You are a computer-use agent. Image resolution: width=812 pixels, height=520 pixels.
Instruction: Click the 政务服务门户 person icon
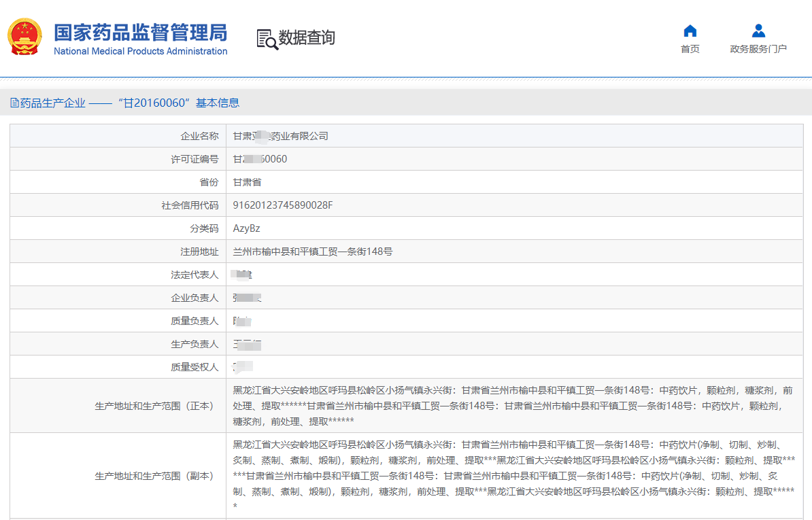pos(758,31)
